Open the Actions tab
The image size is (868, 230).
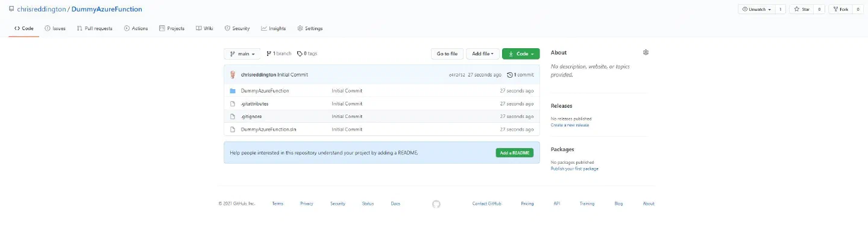[x=136, y=28]
